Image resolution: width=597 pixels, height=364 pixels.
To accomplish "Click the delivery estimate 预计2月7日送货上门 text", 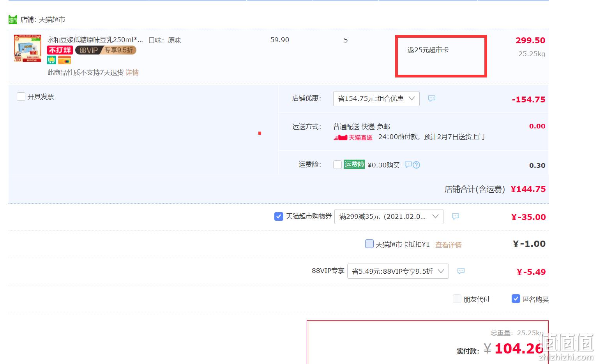I will (454, 137).
